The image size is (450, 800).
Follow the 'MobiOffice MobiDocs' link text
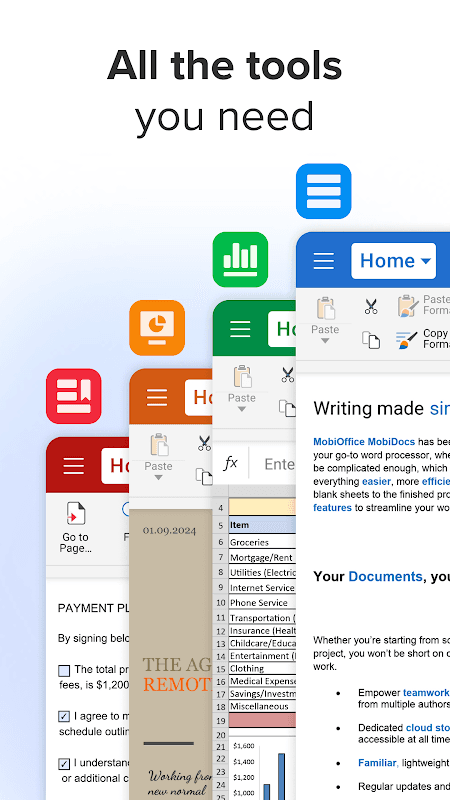click(x=364, y=442)
